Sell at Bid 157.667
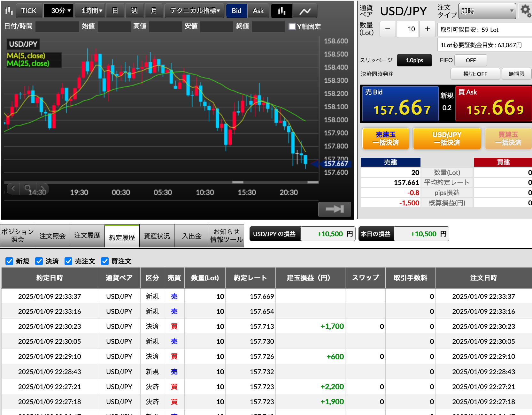This screenshot has height=415, width=532. (400, 104)
